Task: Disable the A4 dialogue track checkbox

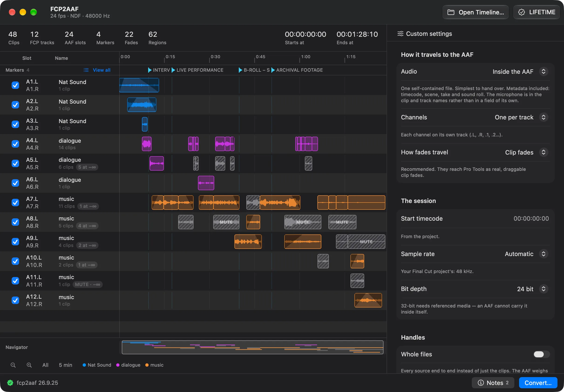Action: (x=15, y=144)
